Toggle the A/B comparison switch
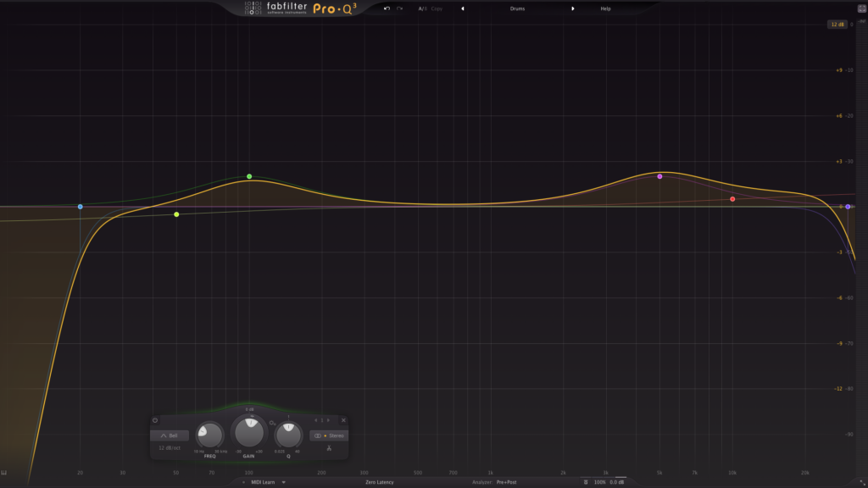Screen dimensions: 868x488 point(421,8)
